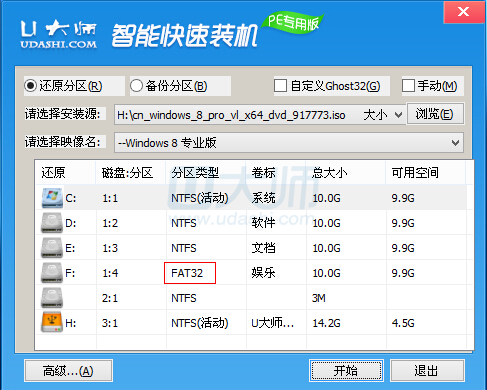487x390 pixels.
Task: Select the 备份分区(B) radio button
Action: 137,86
